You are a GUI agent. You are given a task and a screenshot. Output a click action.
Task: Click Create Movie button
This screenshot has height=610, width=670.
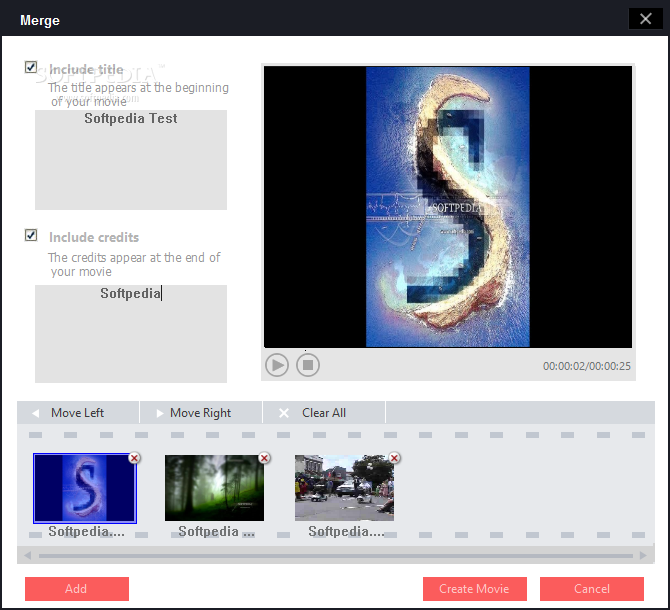point(475,589)
